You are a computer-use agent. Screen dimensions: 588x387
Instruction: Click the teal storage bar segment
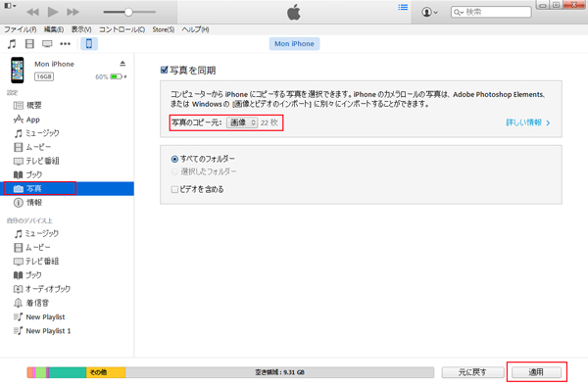(68, 372)
